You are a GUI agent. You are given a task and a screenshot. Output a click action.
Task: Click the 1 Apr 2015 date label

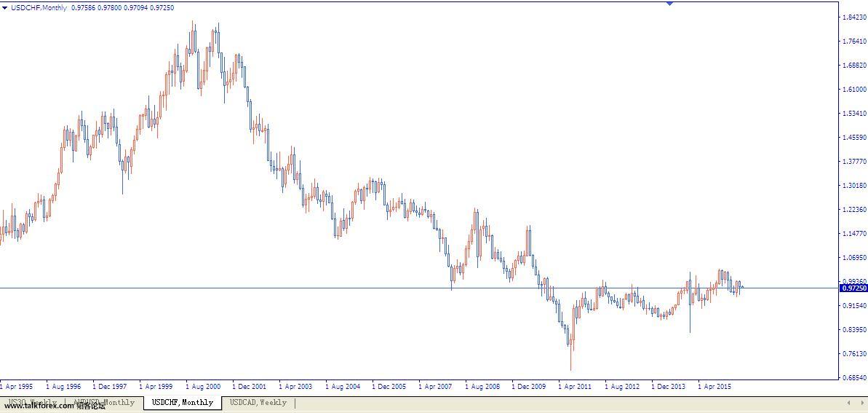click(714, 386)
